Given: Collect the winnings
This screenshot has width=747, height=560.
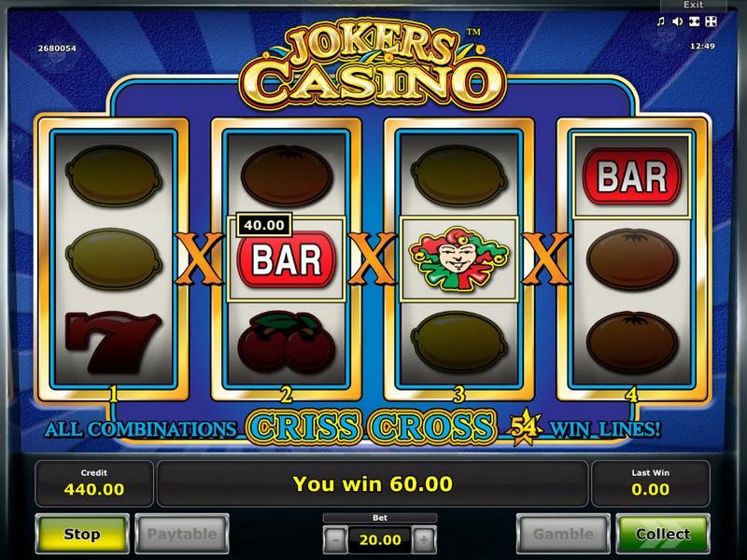Looking at the screenshot, I should click(663, 534).
